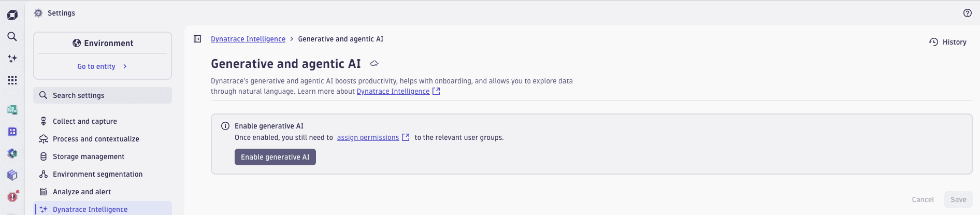Select Dynatrace Intelligence settings category
Screen dimensions: 980x215
coord(103,209)
